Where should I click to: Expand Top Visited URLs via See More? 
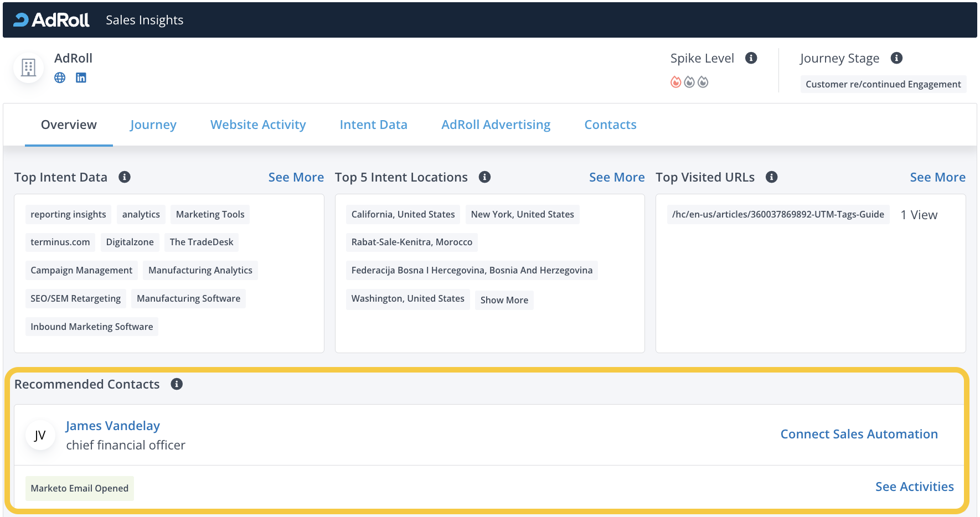tap(937, 177)
